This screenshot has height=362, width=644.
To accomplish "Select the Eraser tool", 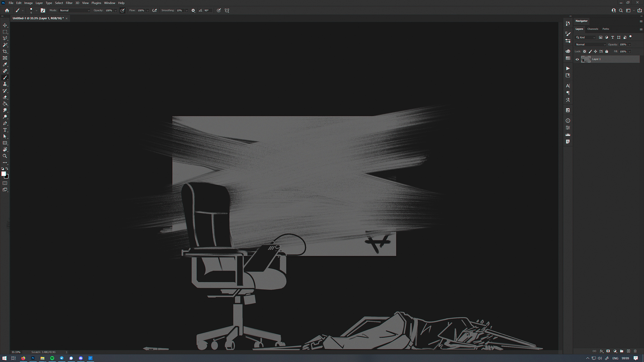I will (x=5, y=97).
